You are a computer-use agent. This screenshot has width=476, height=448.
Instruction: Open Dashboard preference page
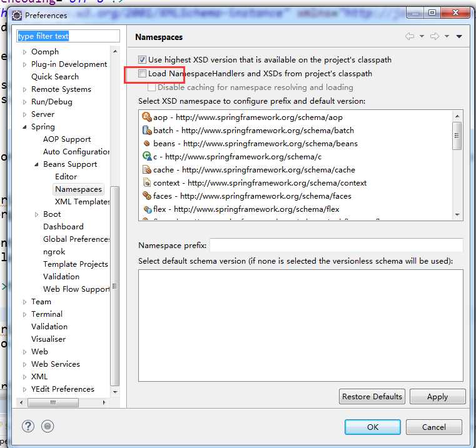tap(63, 227)
